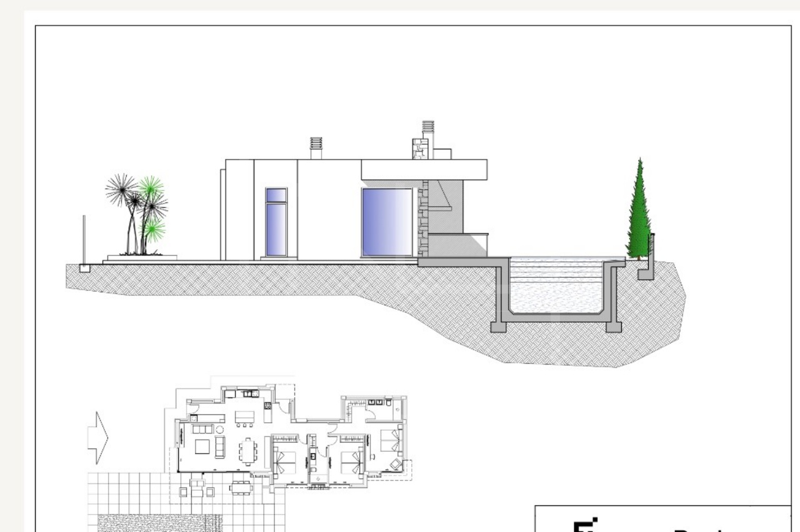Click the rightmost bedroom double bed in plan
Screen dimensions: 800x532
pos(388,439)
